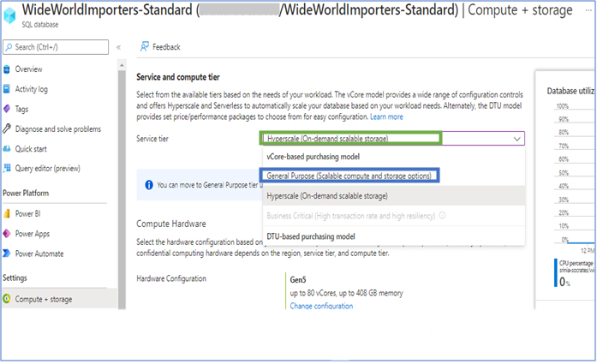The image size is (597, 364).
Task: Click the 'You can move to General Purpose' banner
Action: click(x=200, y=185)
